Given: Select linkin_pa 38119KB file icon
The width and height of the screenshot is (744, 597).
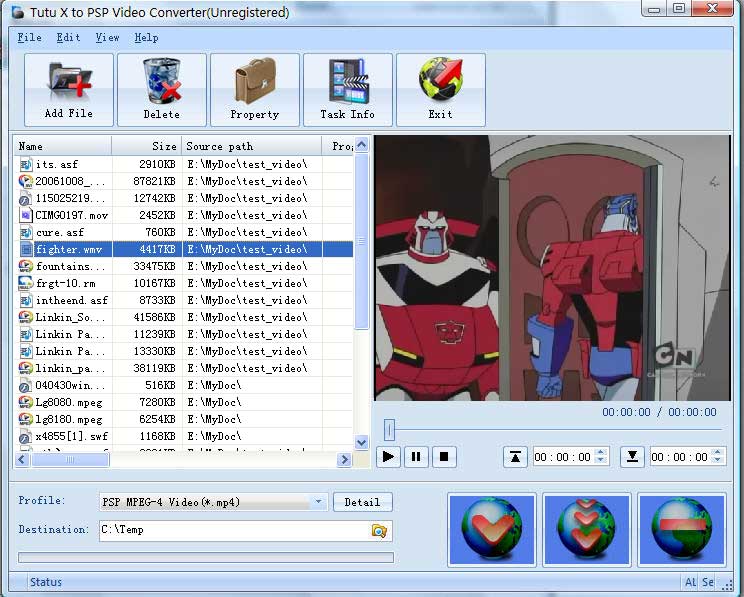Looking at the screenshot, I should [26, 368].
